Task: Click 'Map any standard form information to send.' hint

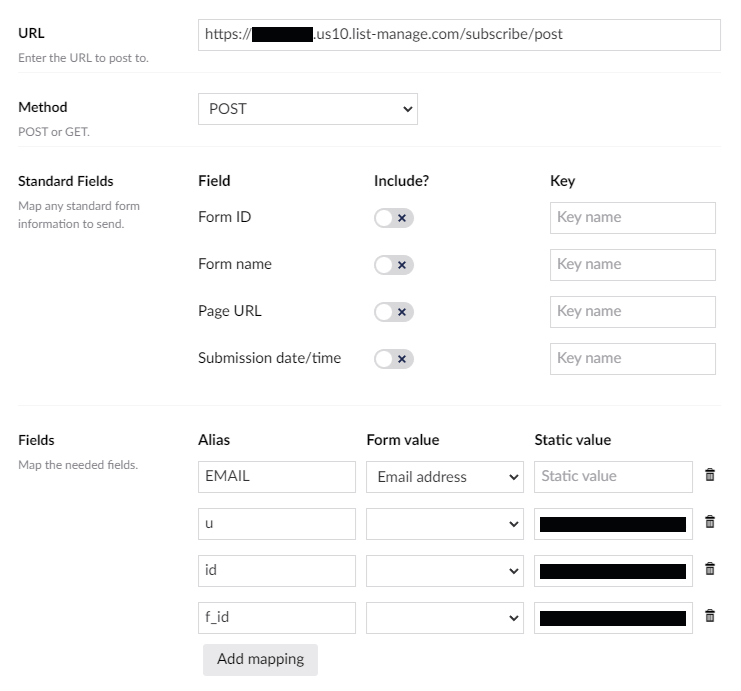Action: coord(79,215)
